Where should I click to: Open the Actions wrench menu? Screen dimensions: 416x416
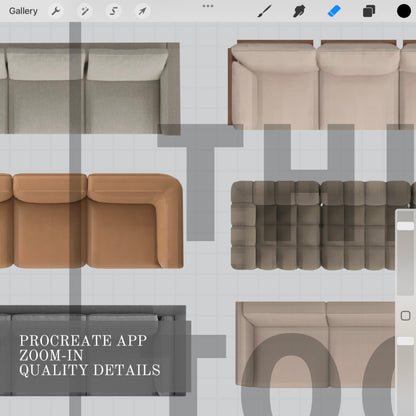pyautogui.click(x=56, y=11)
